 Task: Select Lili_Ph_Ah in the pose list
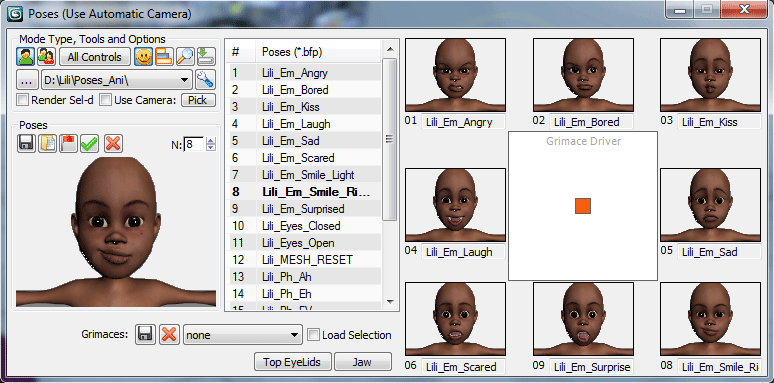click(x=304, y=277)
